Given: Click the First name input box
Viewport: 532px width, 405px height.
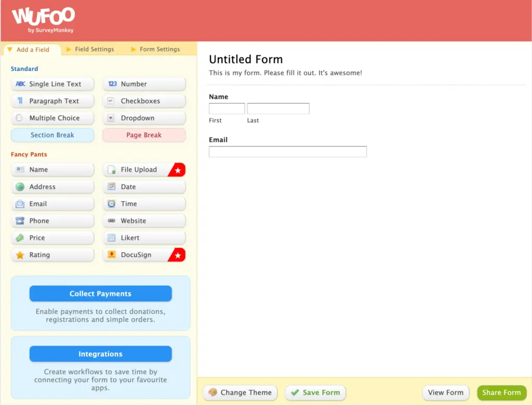Looking at the screenshot, I should coord(227,109).
